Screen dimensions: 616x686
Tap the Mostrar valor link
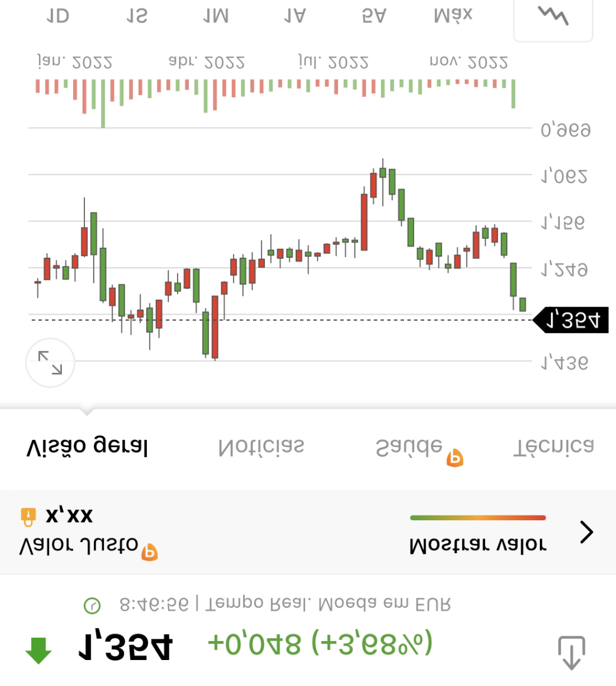point(477,544)
